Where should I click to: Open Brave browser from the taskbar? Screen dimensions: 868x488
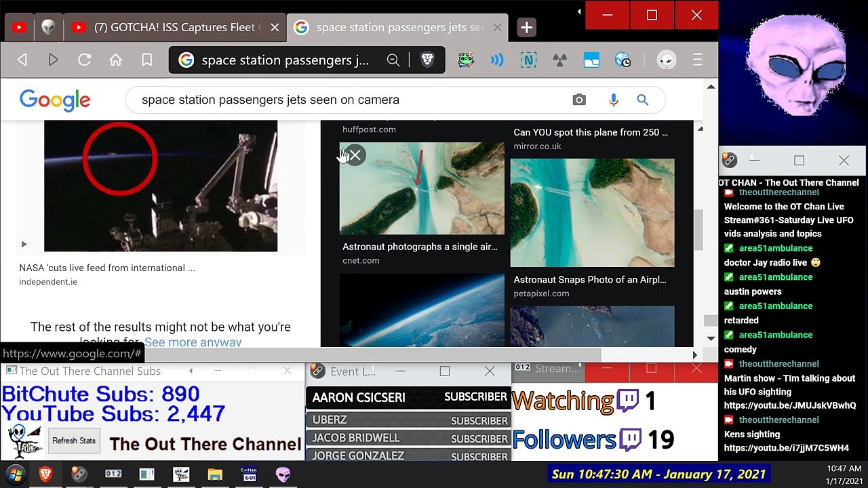(x=46, y=474)
